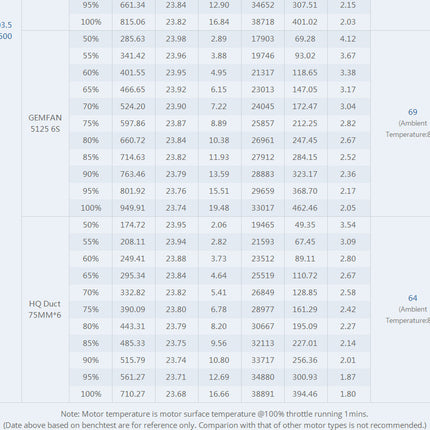Click the 597.86 thrust cell at 75% throttle
430x430 pixels.
click(x=133, y=123)
